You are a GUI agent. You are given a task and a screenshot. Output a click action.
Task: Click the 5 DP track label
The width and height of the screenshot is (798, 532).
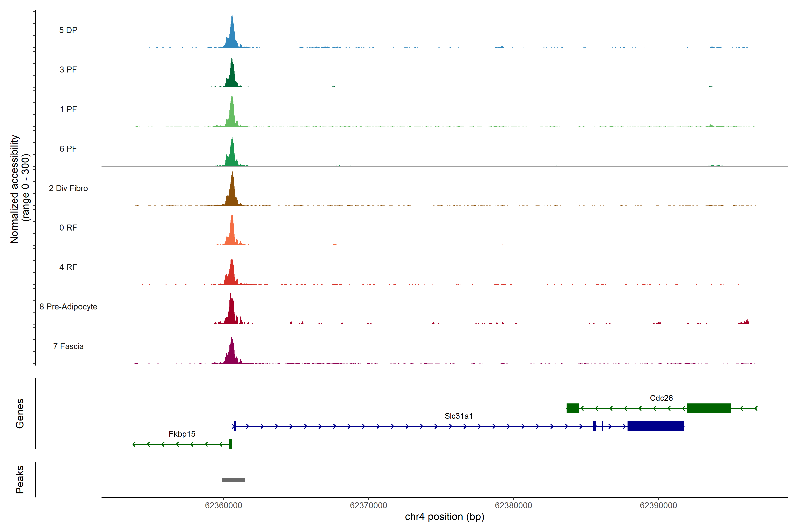[x=68, y=30]
